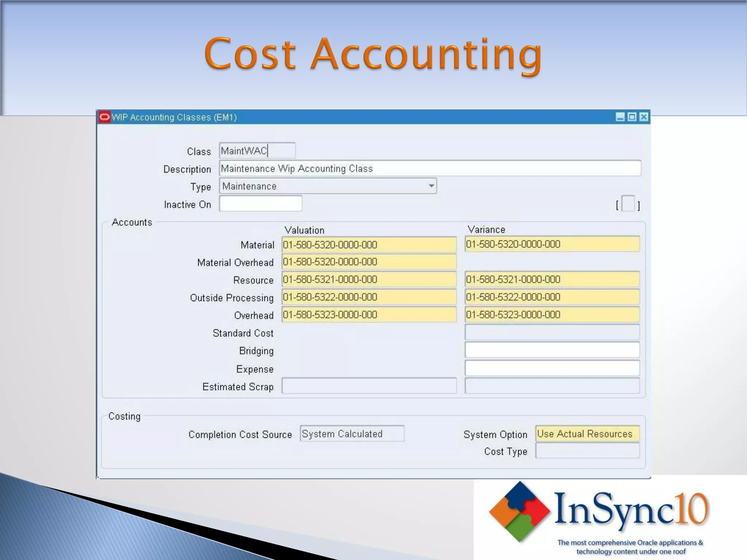Click the InSync10 puzzle logo
This screenshot has width=747, height=560.
[519, 511]
